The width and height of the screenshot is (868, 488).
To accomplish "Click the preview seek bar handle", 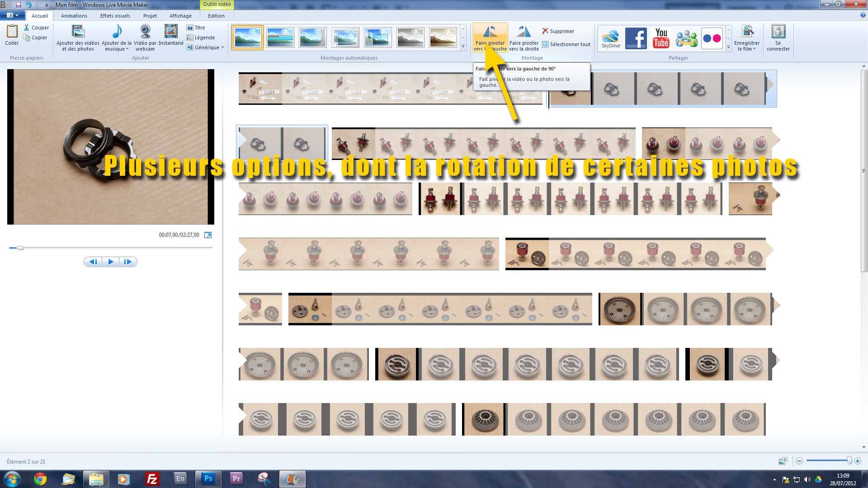I will (20, 248).
